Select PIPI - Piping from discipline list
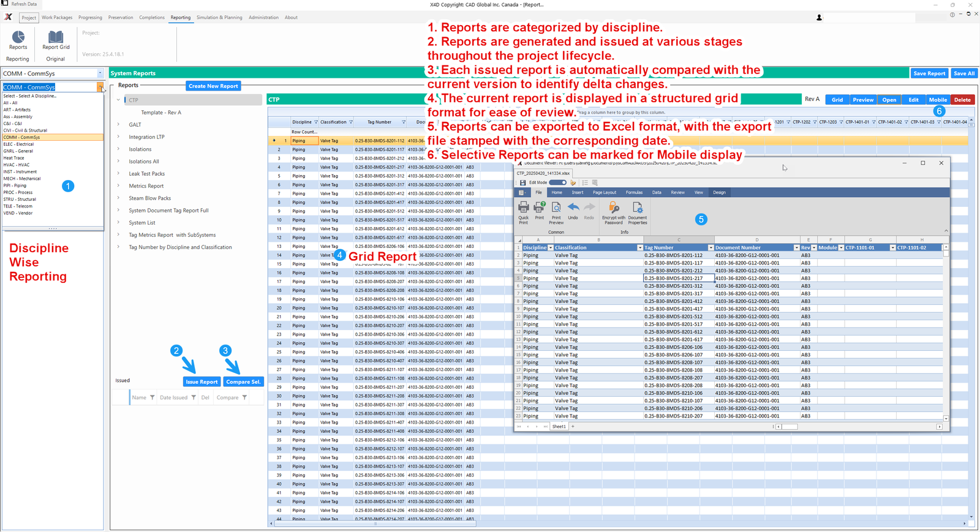Screen dimensions: 980x532 coord(53,185)
